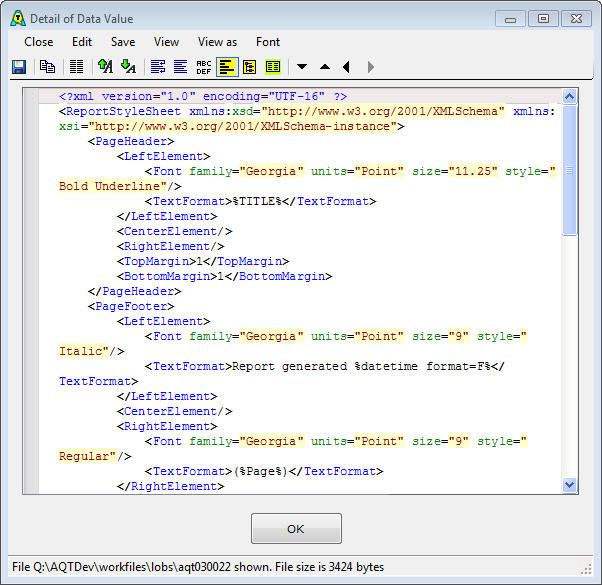This screenshot has width=602, height=585.
Task: Click the opening <PageHeader> tag
Action: [131, 141]
